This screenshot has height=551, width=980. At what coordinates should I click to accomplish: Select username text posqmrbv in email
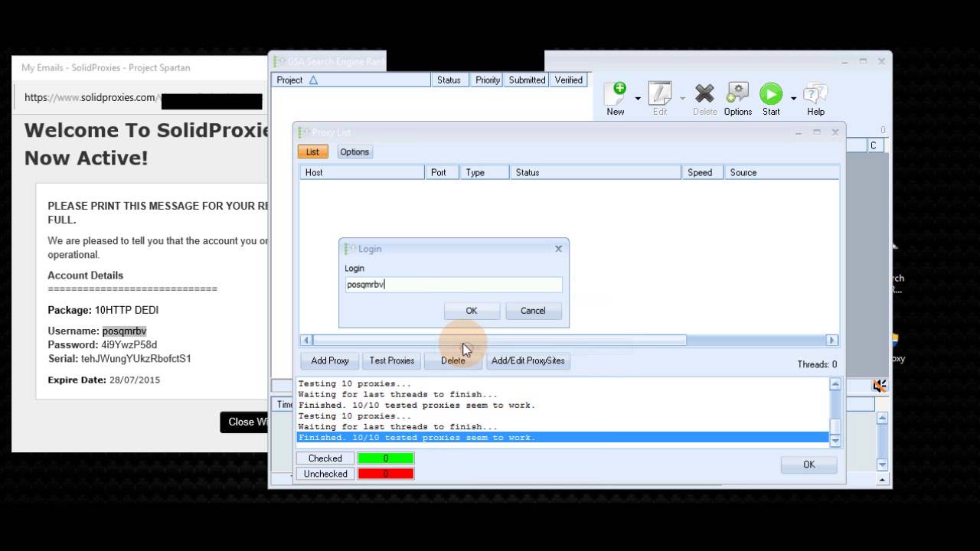click(x=124, y=331)
